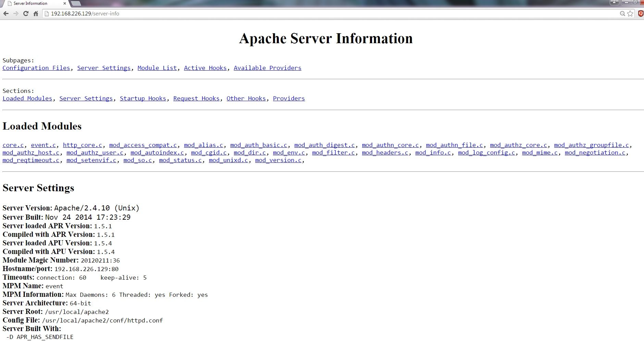
Task: Click the Apache/2.4.10 (Unix) version text
Action: click(x=97, y=208)
